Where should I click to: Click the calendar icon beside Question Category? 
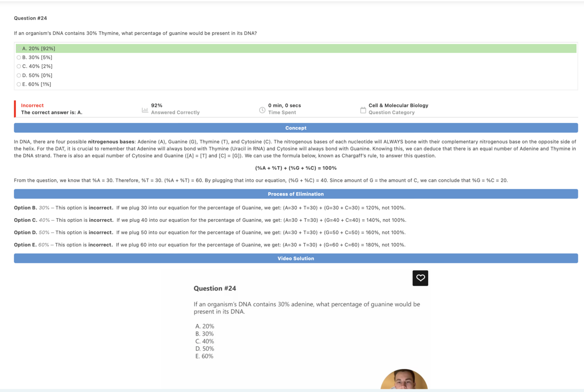(x=362, y=110)
